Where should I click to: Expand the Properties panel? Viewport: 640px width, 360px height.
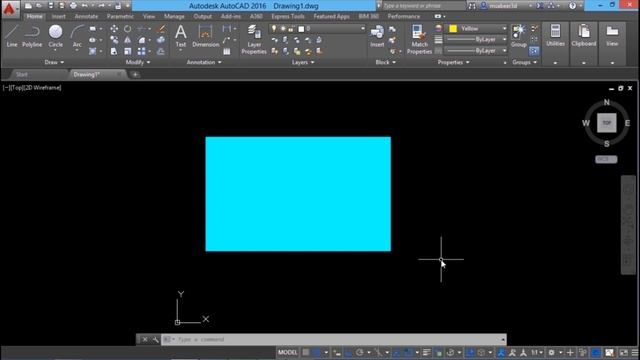453,62
